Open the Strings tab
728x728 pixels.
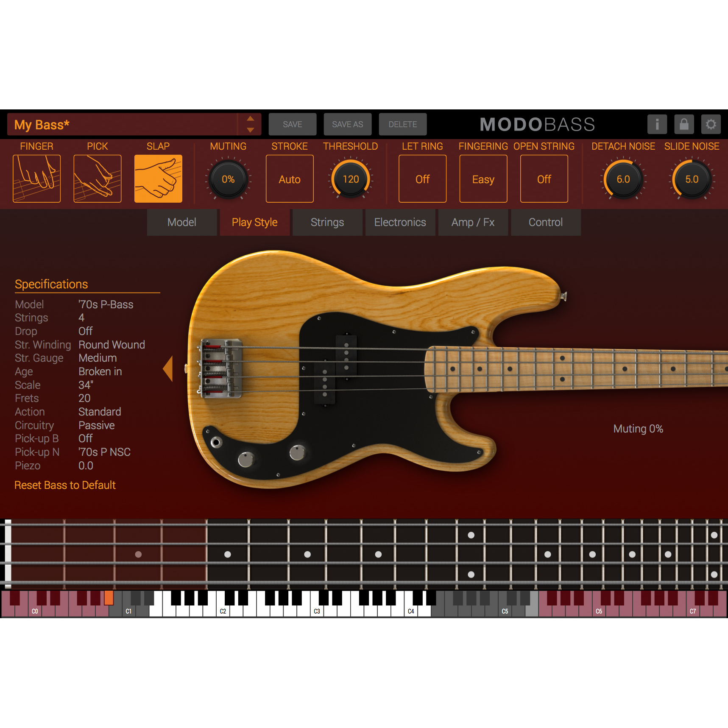327,222
